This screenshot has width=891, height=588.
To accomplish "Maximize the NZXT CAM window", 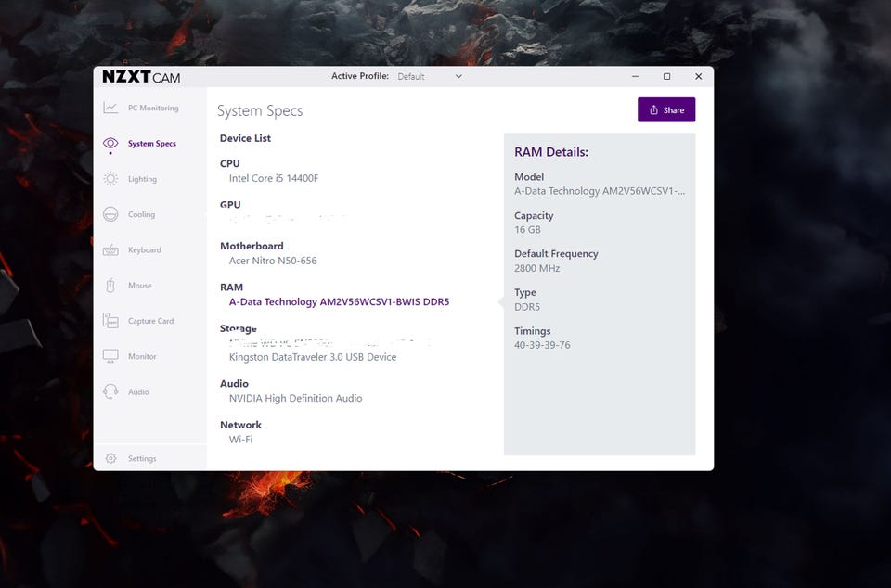I will (666, 77).
